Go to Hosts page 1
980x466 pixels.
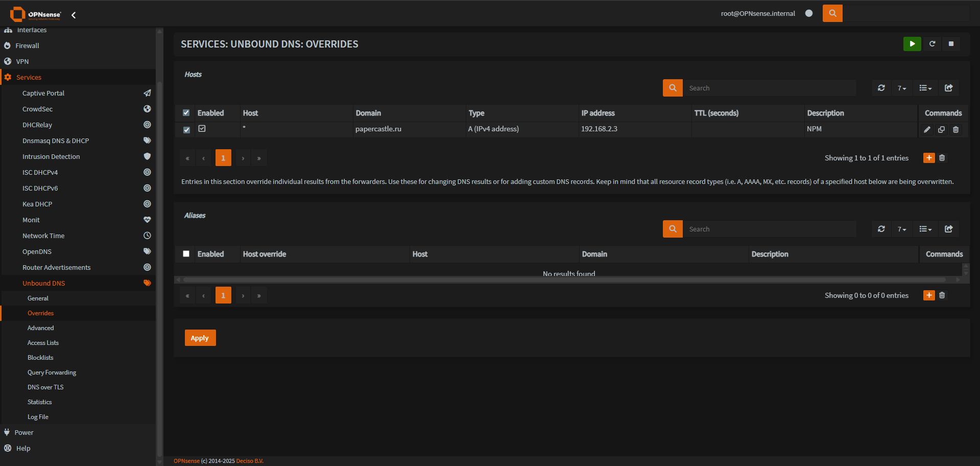[x=223, y=158]
